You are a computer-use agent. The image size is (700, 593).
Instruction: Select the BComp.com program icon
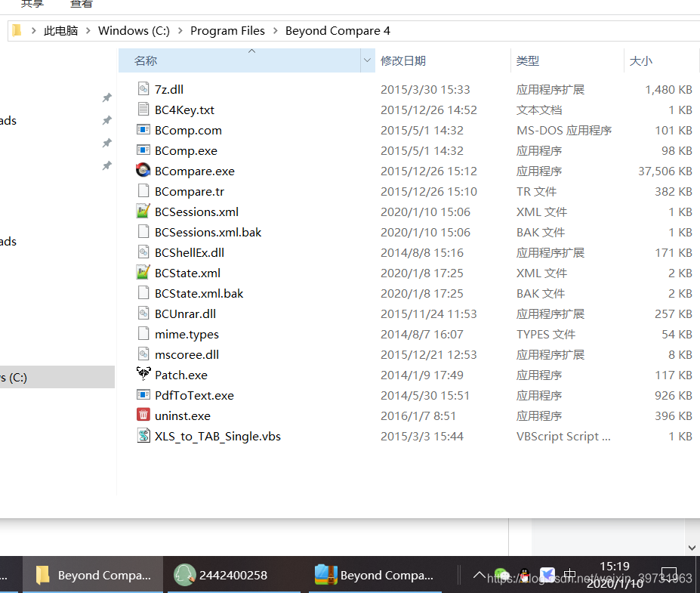tap(143, 129)
